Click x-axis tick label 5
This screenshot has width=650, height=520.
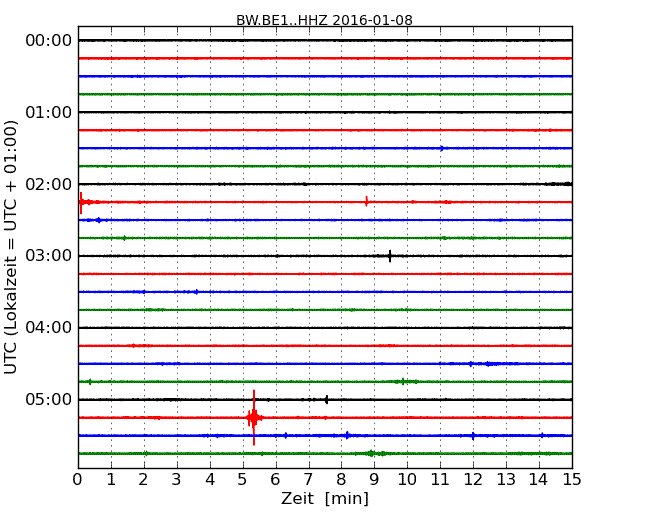pos(243,480)
